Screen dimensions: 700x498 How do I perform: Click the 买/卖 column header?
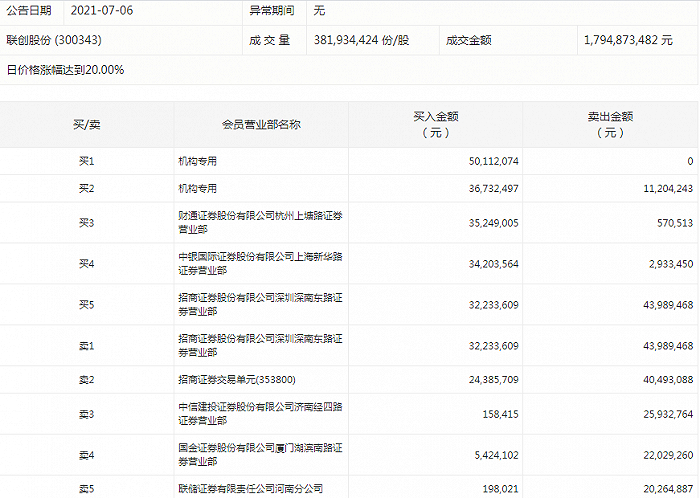click(87, 124)
